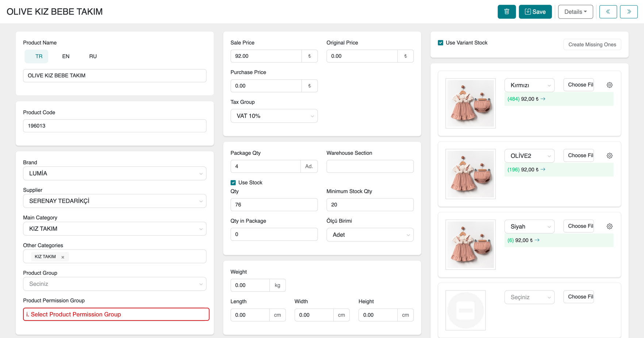Screen dimensions: 644x338
Task: Remove KIZ TAKIM tag from Other Categories
Action: pyautogui.click(x=63, y=257)
